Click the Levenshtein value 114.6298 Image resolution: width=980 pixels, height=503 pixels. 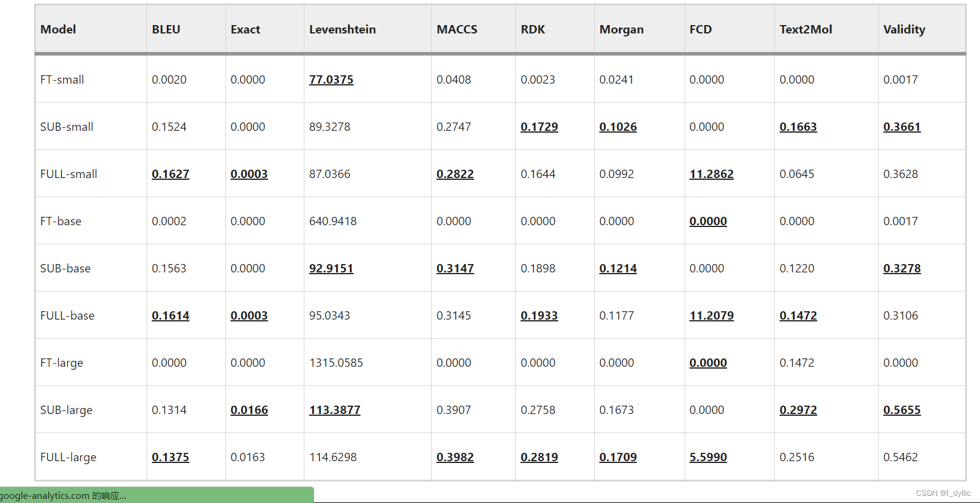click(x=333, y=457)
